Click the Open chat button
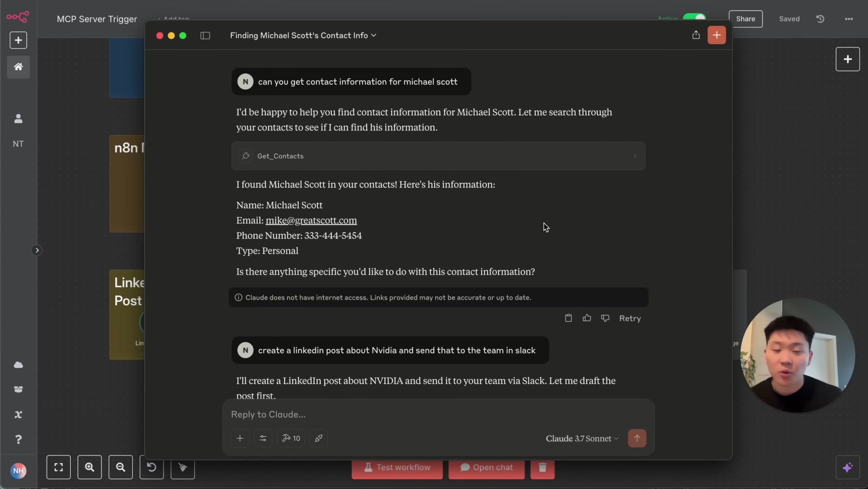This screenshot has width=868, height=489. (486, 468)
